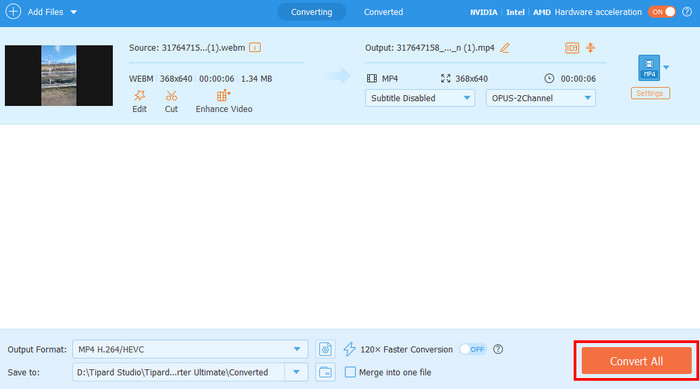Click the MP4 format profile icon

pyautogui.click(x=649, y=67)
